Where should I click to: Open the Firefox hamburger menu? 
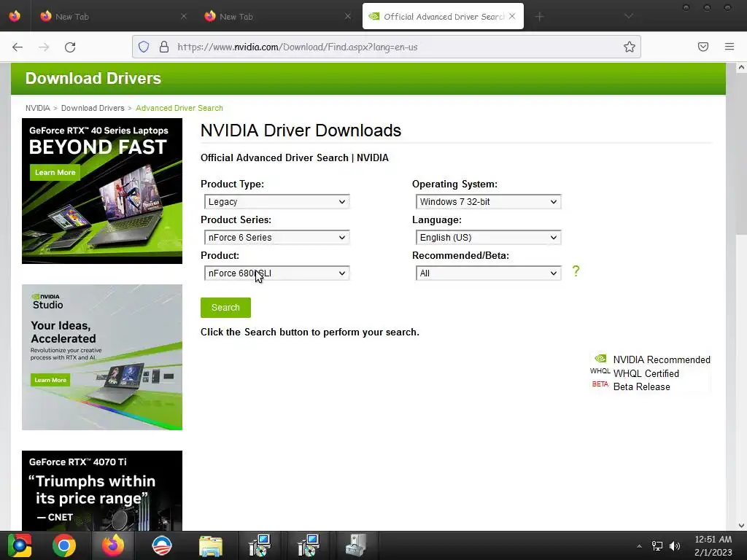(729, 47)
